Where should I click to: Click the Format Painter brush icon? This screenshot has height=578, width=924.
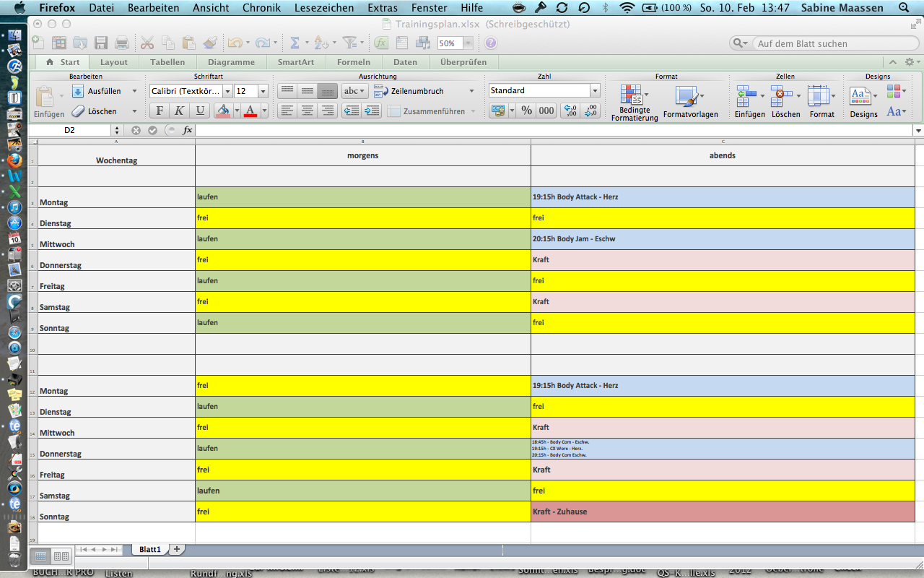(x=210, y=43)
